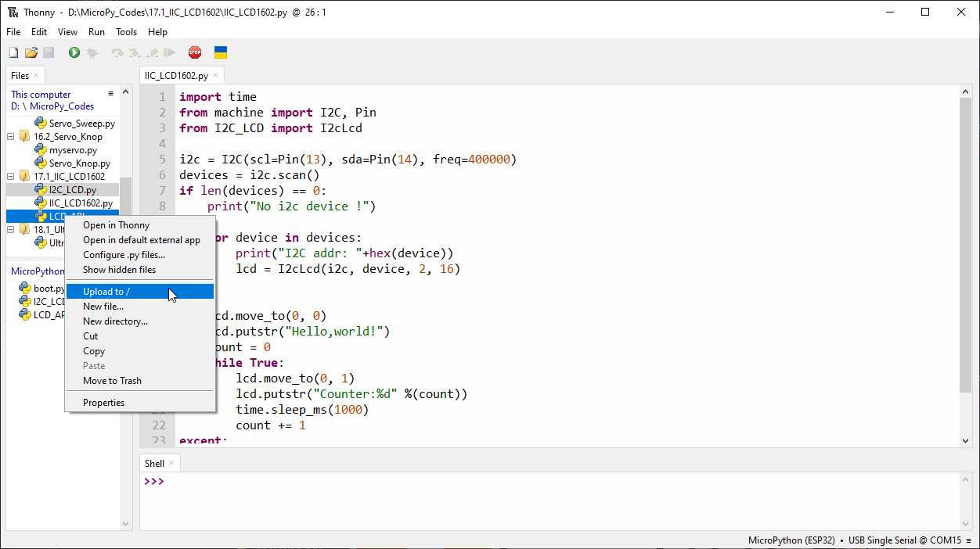The width and height of the screenshot is (980, 549).
Task: Select Servo_Knop.py in the file tree
Action: point(79,163)
